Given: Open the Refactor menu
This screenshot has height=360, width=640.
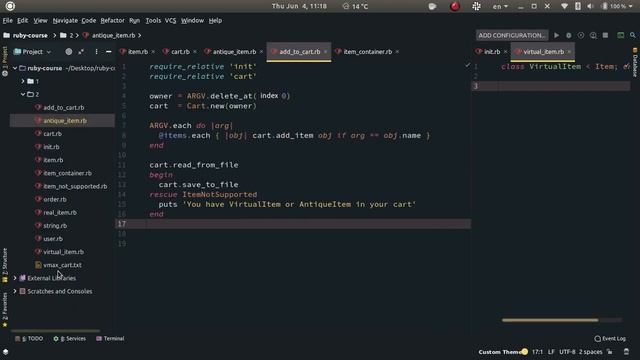Looking at the screenshot, I should click(x=112, y=20).
